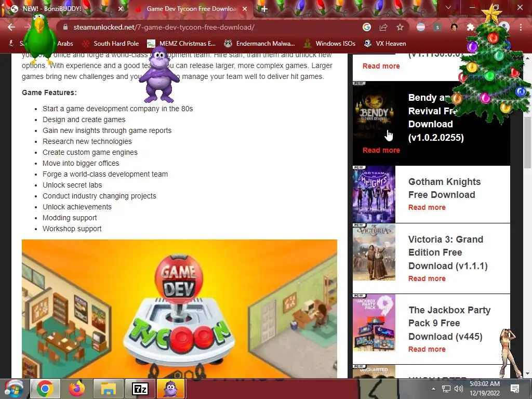This screenshot has height=399, width=532.
Task: Click 'Game Features:' heading text
Action: (x=49, y=92)
